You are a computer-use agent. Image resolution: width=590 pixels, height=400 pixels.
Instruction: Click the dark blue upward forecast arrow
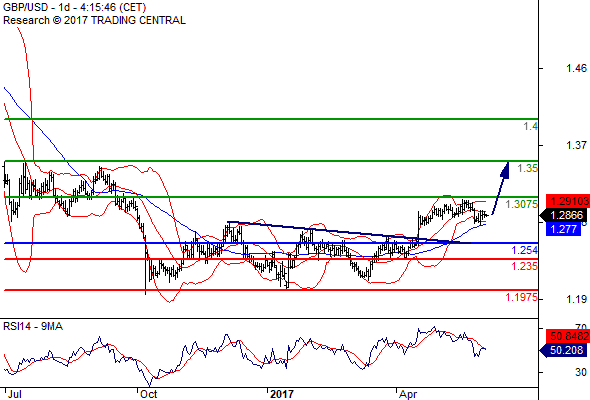click(x=501, y=188)
